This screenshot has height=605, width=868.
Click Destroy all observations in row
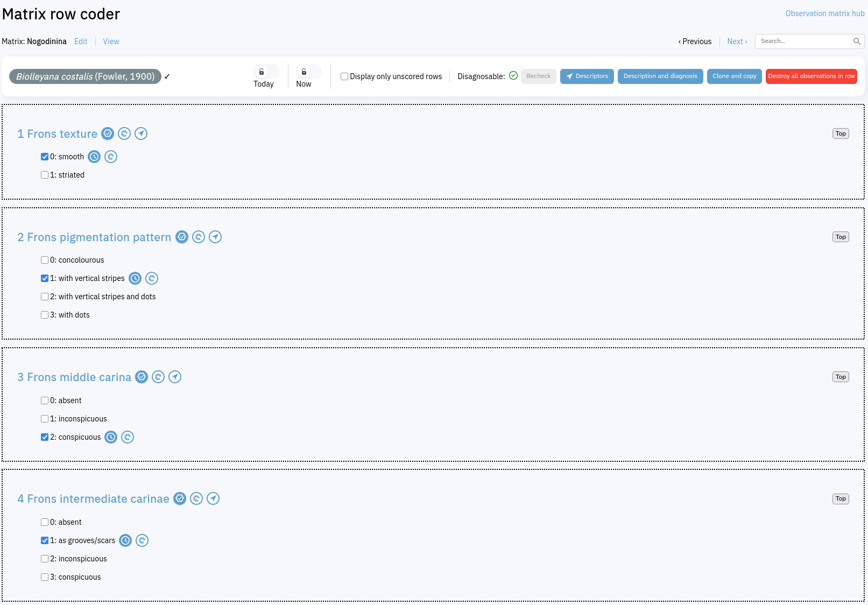click(811, 76)
